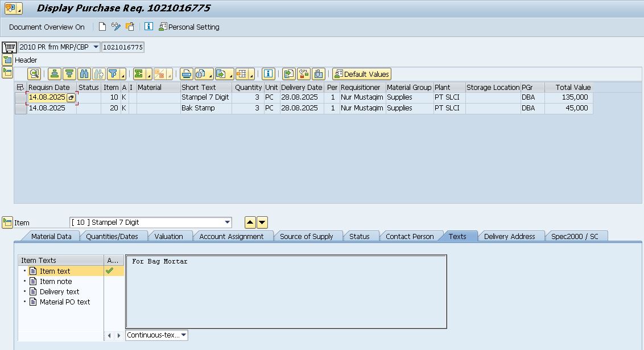Click the document with green arrow icon
This screenshot has height=350, width=644.
tap(289, 74)
